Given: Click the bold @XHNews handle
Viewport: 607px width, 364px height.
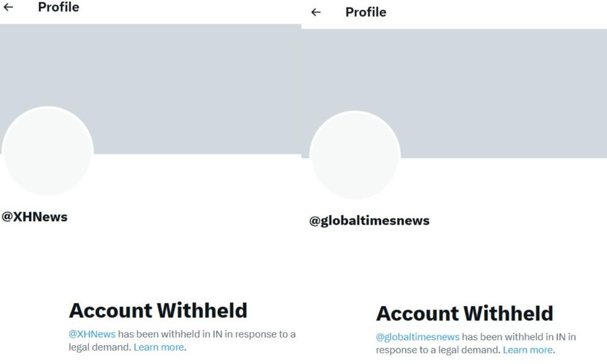Looking at the screenshot, I should click(x=34, y=217).
